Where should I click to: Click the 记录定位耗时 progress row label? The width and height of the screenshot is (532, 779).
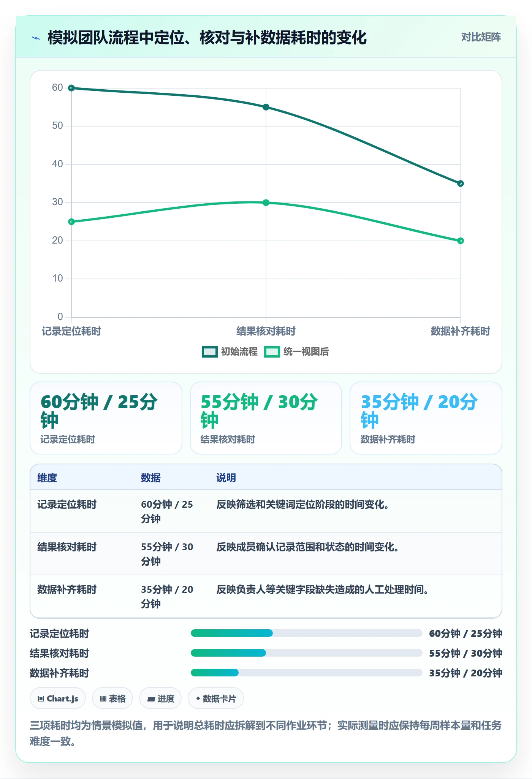point(59,633)
